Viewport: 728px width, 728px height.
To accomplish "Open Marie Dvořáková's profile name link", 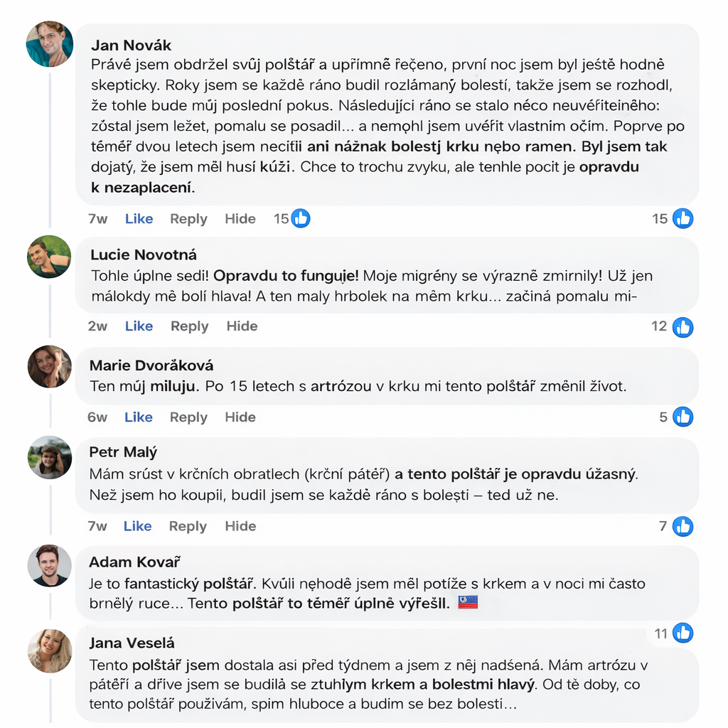I will pyautogui.click(x=151, y=365).
